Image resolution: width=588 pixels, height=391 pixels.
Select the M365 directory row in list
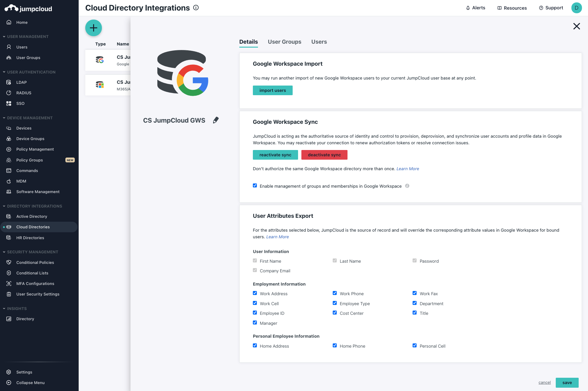click(108, 85)
